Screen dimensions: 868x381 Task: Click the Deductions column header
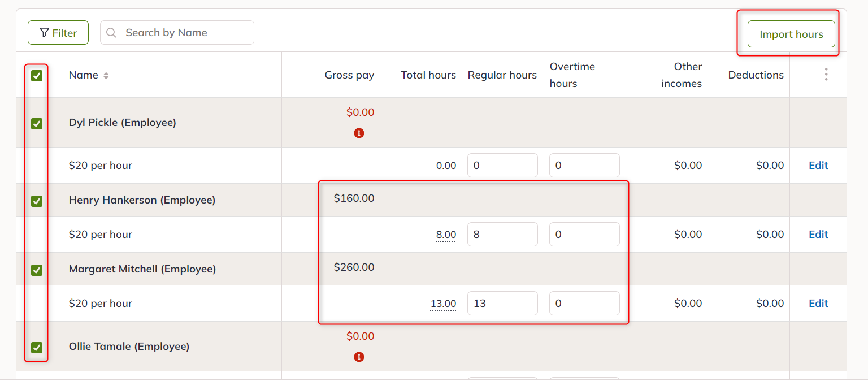point(756,75)
